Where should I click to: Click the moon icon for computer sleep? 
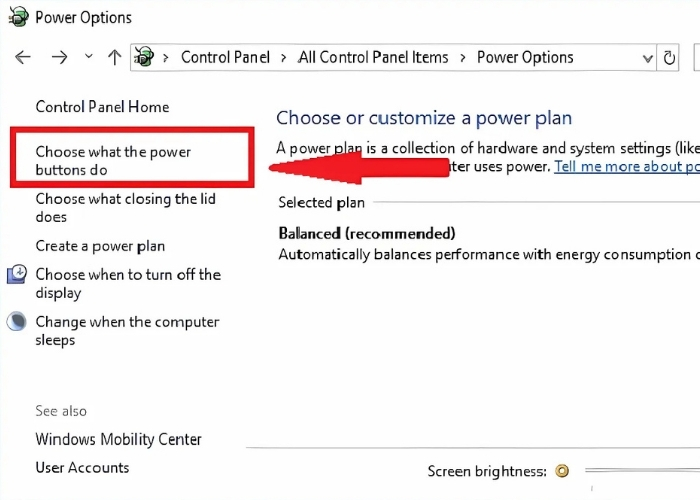pyautogui.click(x=17, y=322)
